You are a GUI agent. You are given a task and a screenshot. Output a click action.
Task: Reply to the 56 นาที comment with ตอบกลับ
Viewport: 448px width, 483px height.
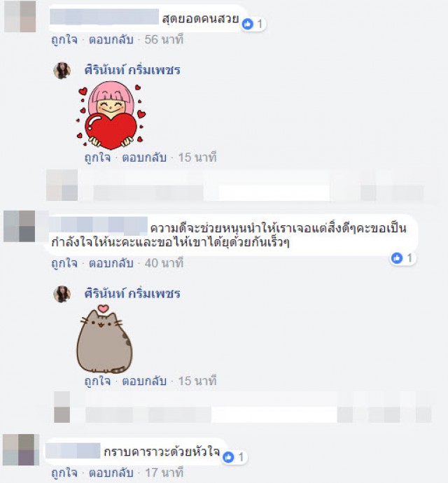coord(111,40)
